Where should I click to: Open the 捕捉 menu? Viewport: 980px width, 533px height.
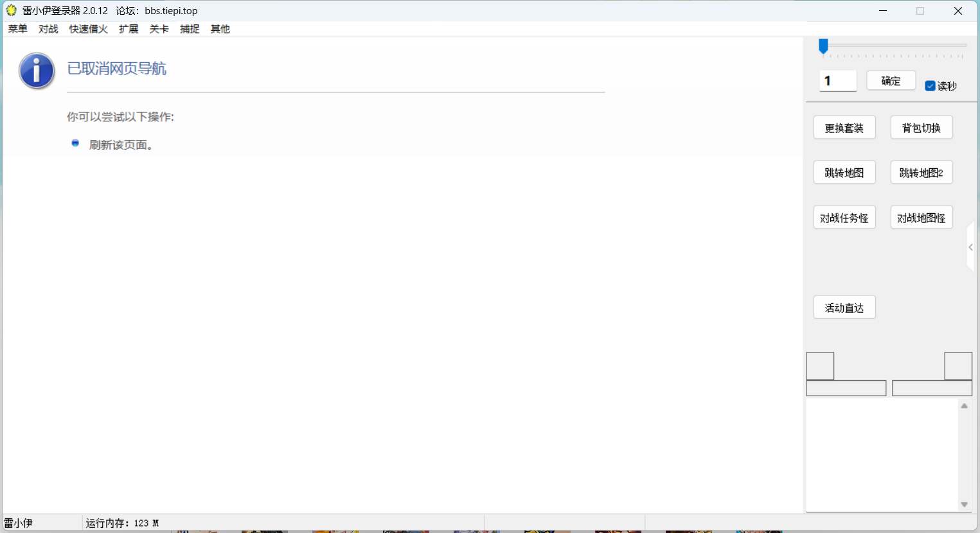coord(190,29)
